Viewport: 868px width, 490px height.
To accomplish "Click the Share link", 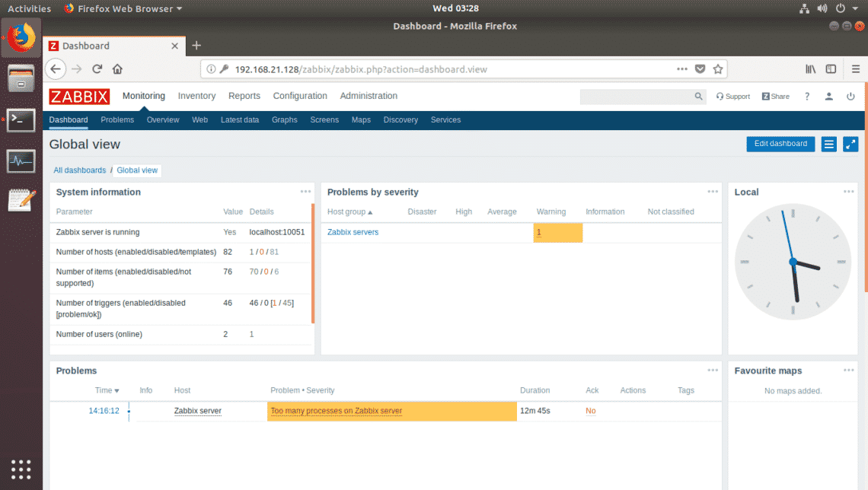I will 776,96.
